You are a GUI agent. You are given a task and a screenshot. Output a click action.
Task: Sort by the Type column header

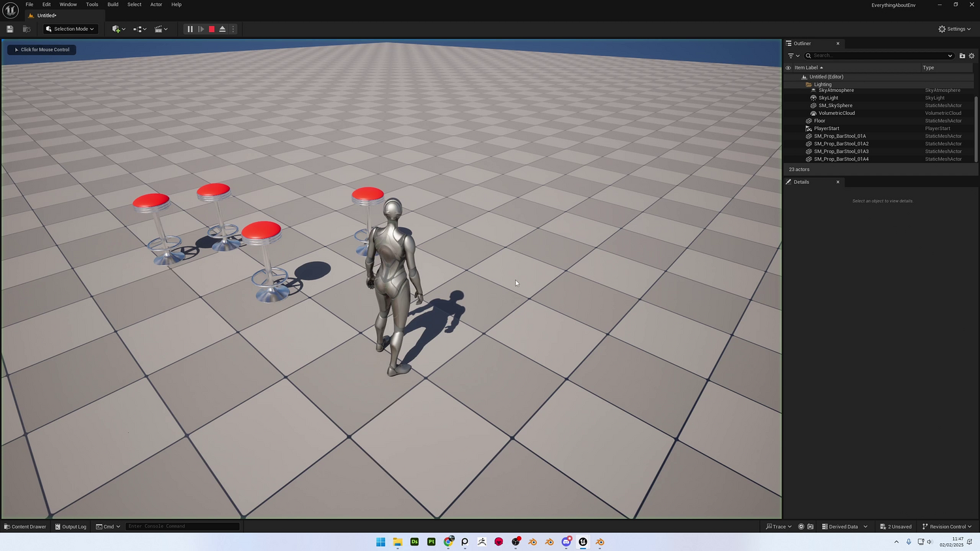(x=928, y=68)
